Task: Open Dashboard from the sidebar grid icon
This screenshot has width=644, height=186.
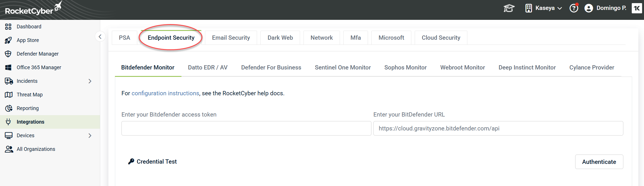Action: point(8,27)
